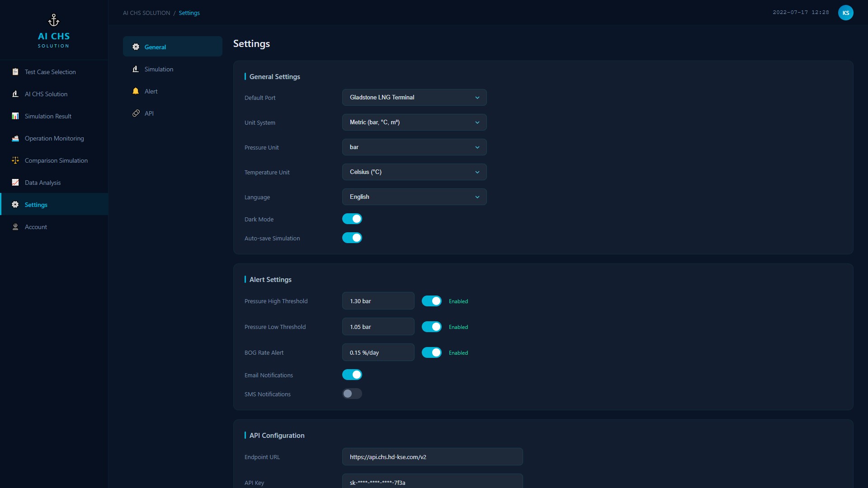This screenshot has height=488, width=868.
Task: Open Comparison Simulation page
Action: [54, 160]
